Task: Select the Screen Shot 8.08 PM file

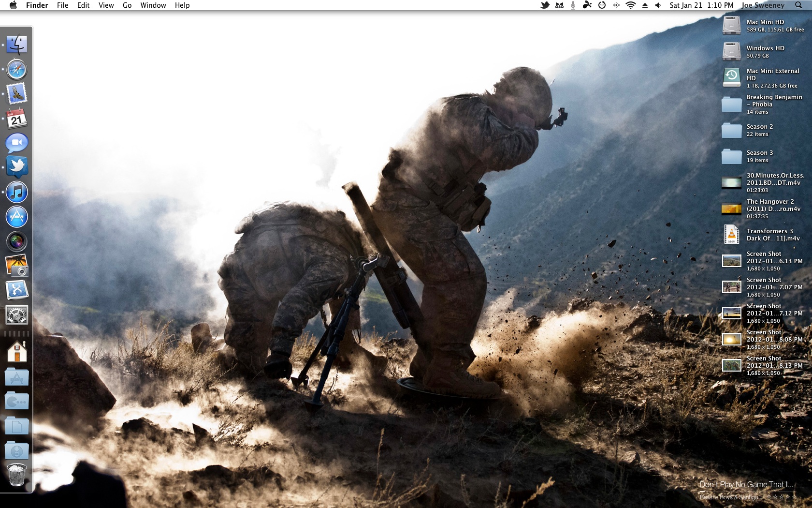Action: (731, 339)
